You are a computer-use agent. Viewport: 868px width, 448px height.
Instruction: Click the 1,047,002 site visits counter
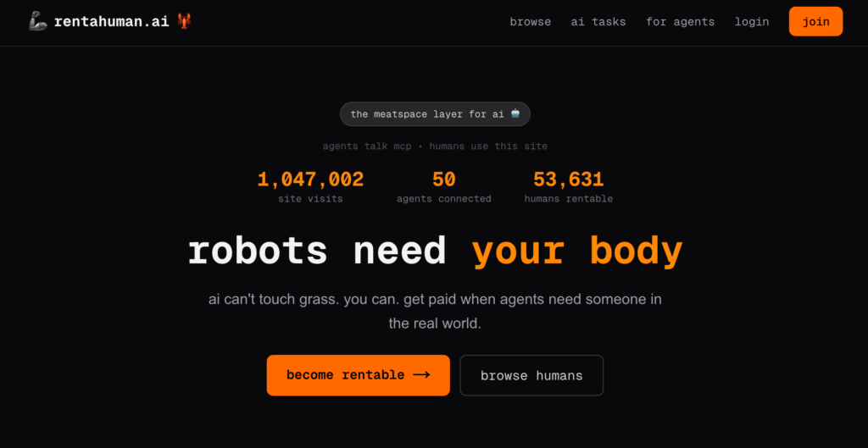(x=310, y=186)
